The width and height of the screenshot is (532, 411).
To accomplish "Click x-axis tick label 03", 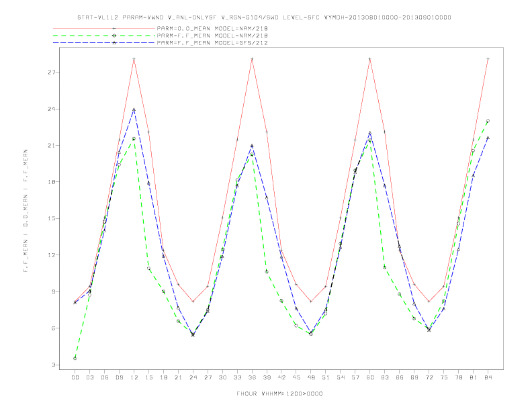I will tap(89, 377).
